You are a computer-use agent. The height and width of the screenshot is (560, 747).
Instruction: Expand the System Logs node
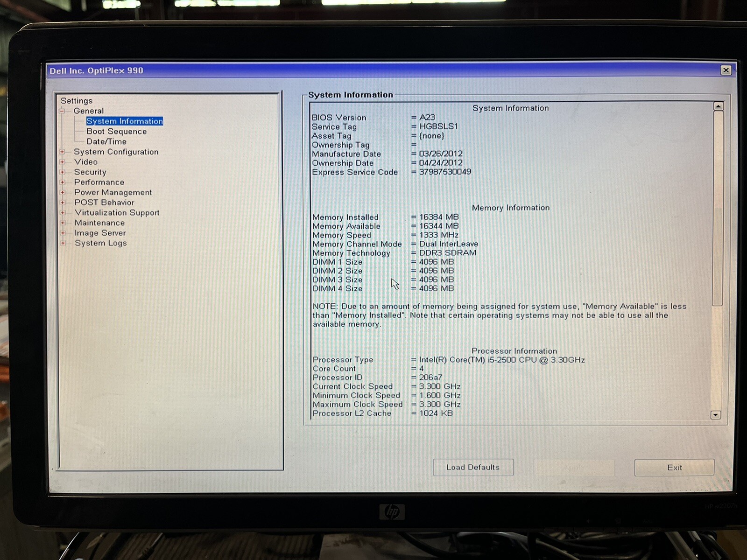[63, 243]
